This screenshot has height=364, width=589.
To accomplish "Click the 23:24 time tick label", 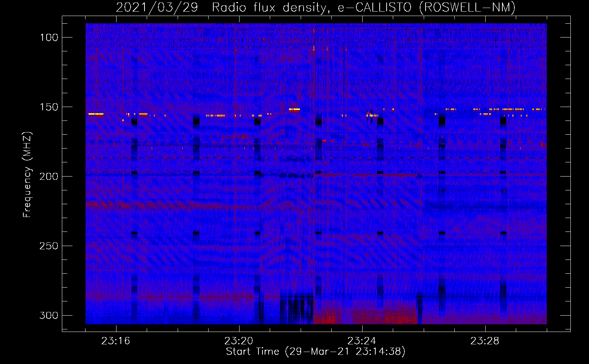I will pos(362,341).
